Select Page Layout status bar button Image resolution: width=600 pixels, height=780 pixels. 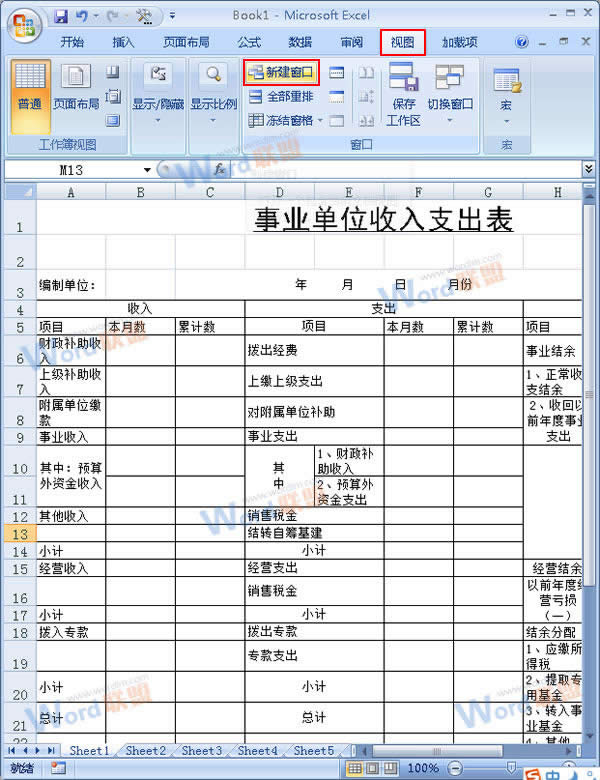tap(372, 769)
